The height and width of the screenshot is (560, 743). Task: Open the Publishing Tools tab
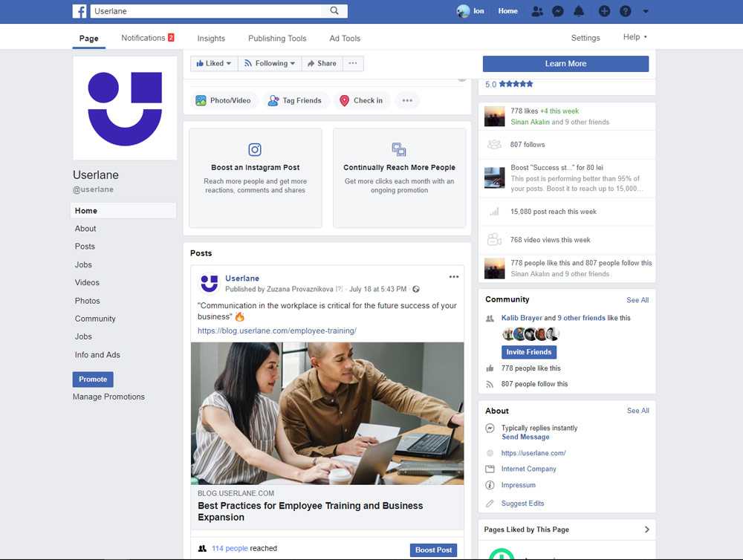[x=277, y=39]
